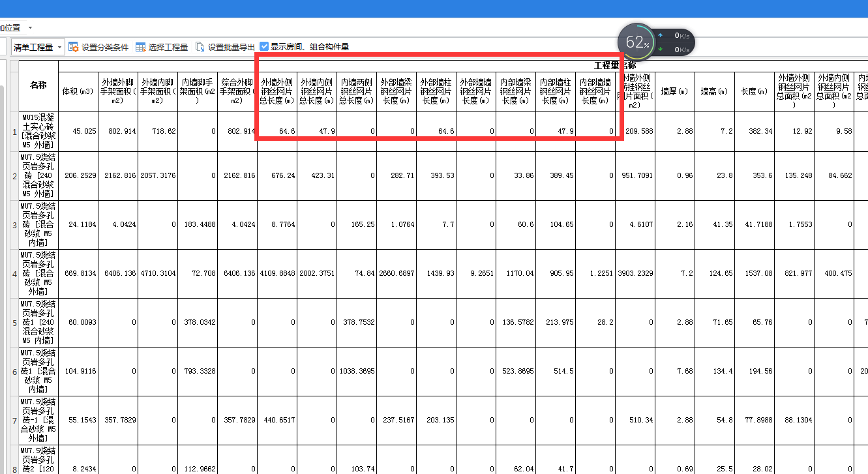Select the 外墙外脚手架面积(m2) column header
Image resolution: width=868 pixels, height=474 pixels.
click(x=118, y=91)
